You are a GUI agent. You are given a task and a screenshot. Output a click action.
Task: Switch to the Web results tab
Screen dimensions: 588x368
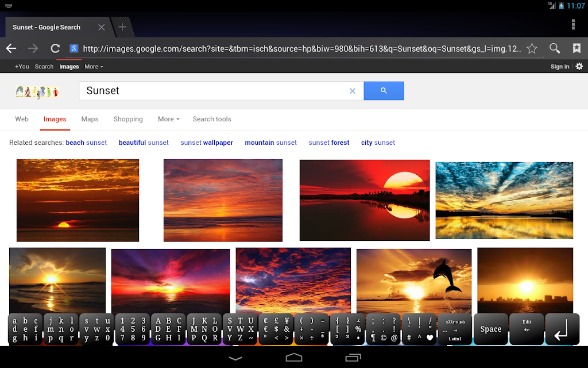[22, 119]
